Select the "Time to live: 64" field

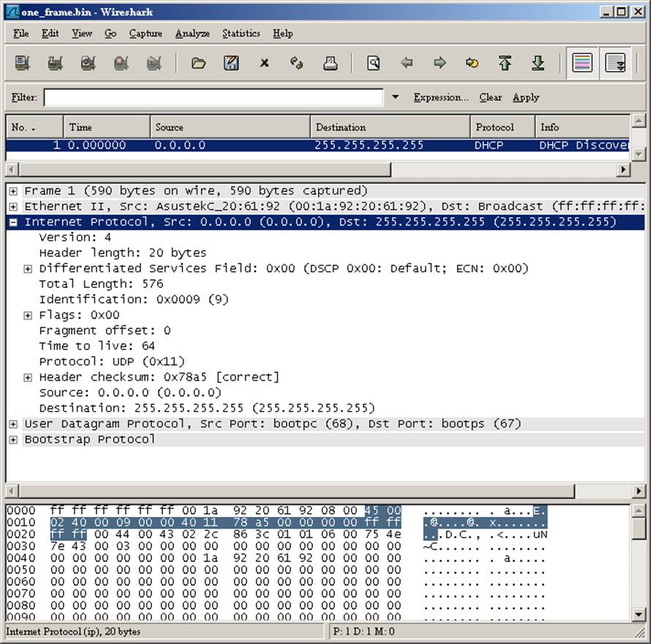coord(97,346)
